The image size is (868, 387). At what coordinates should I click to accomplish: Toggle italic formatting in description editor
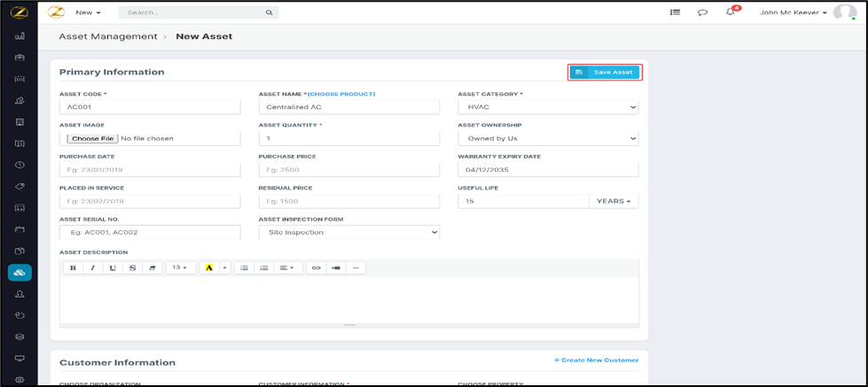(93, 267)
